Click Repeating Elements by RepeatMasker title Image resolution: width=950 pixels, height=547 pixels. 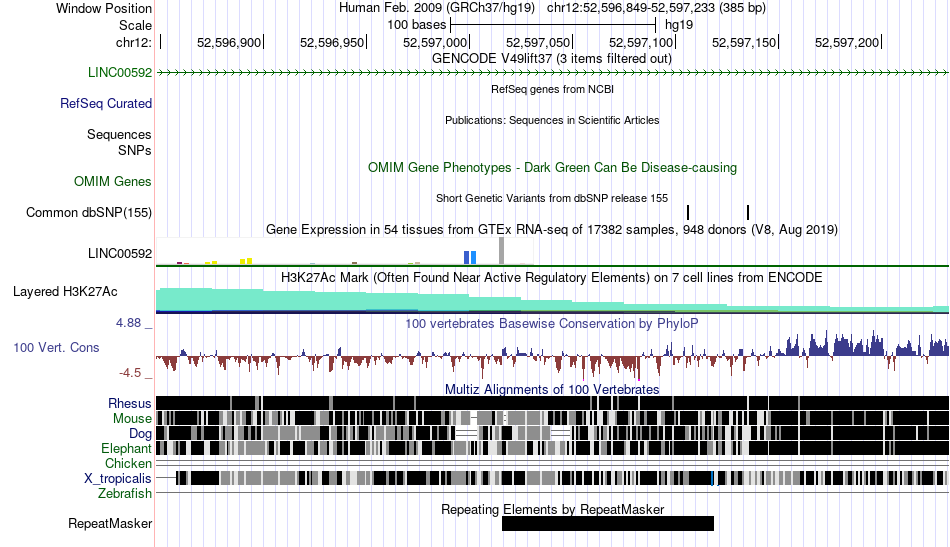(552, 509)
